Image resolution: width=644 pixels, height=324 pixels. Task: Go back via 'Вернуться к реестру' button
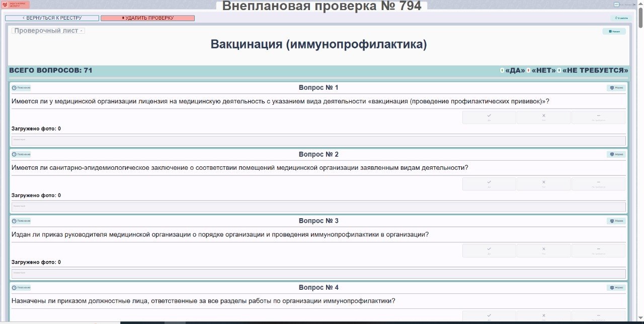(x=52, y=18)
